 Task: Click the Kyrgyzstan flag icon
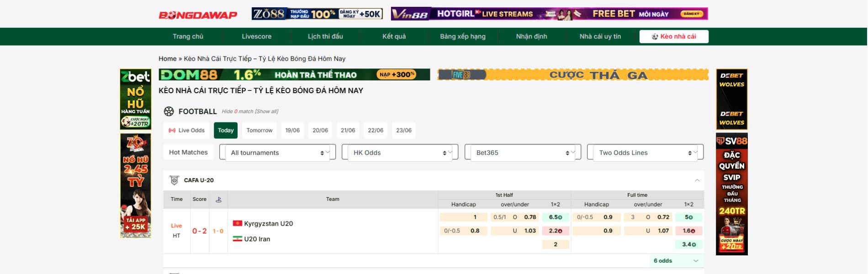237,223
